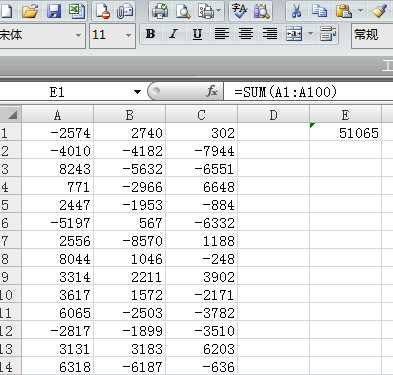
Task: Click the Copy icon
Action: tap(320, 11)
